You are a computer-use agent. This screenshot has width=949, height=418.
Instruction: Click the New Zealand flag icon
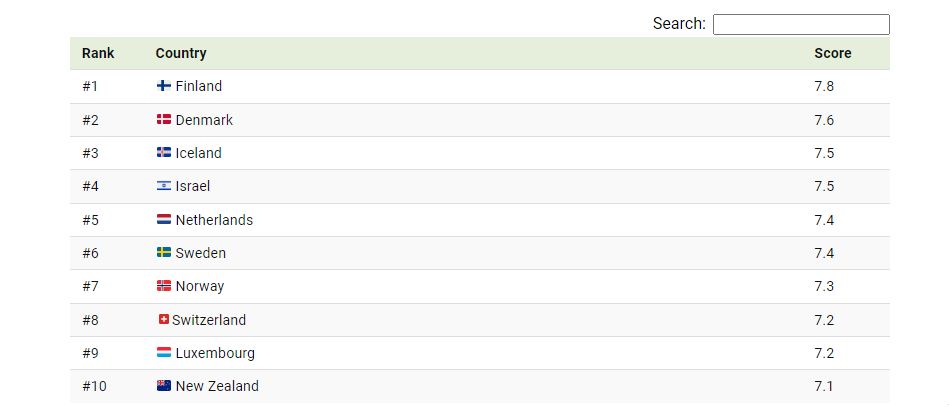coord(163,386)
